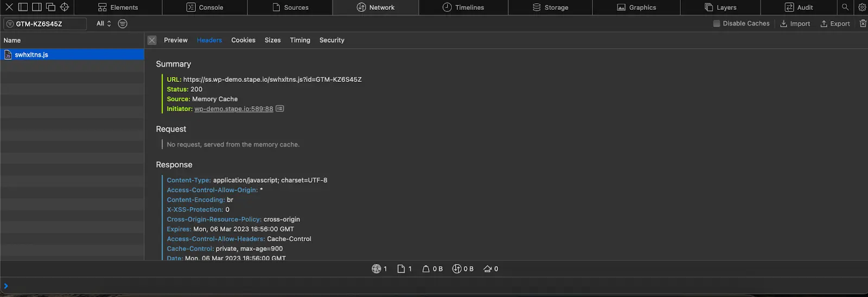
Task: Detach inspector into separate window icon
Action: [50, 7]
